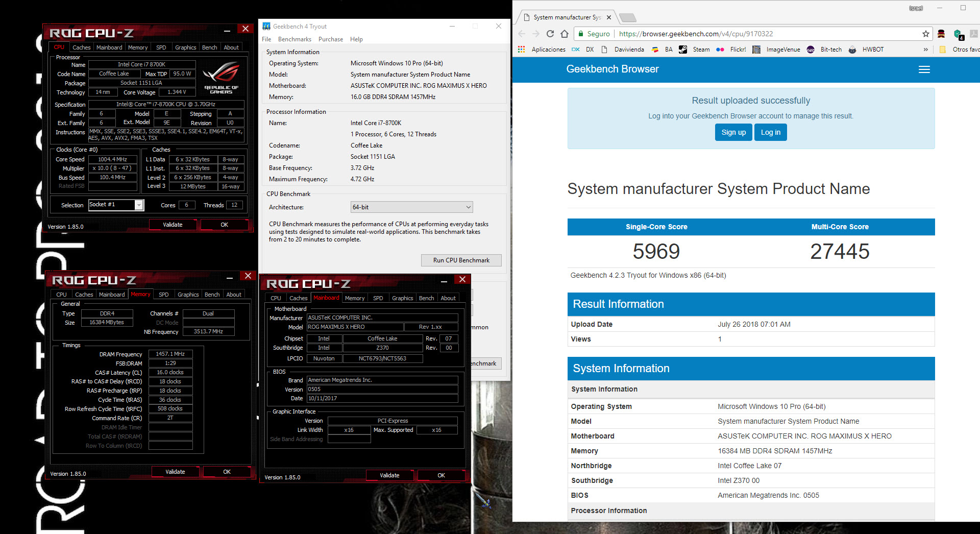
Task: Bookmark this page with the star icon
Action: click(x=926, y=34)
